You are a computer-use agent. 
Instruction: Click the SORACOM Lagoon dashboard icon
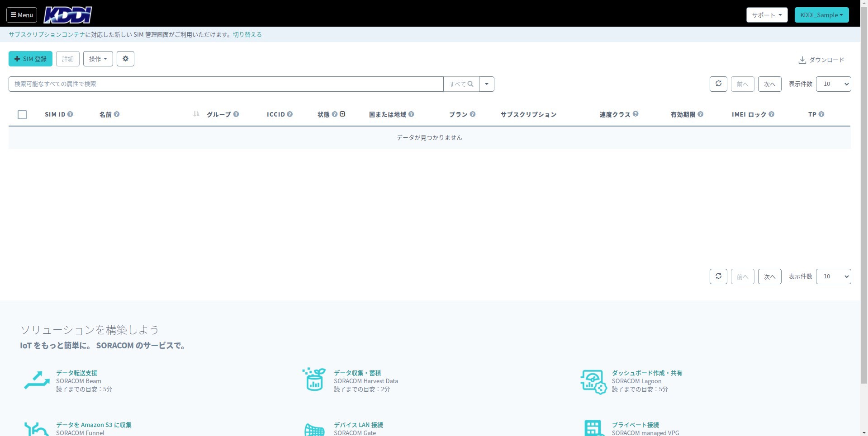tap(593, 382)
